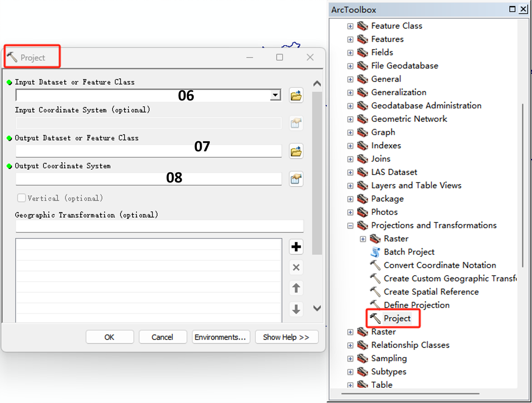The height and width of the screenshot is (403, 532).
Task: Click the Joins toolset icon
Action: [x=362, y=159]
